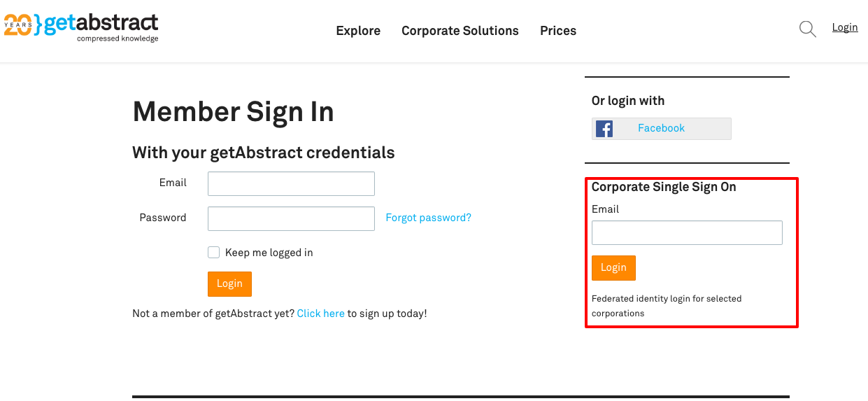
Task: Focus the Email field for getAbstract credentials
Action: [x=291, y=183]
